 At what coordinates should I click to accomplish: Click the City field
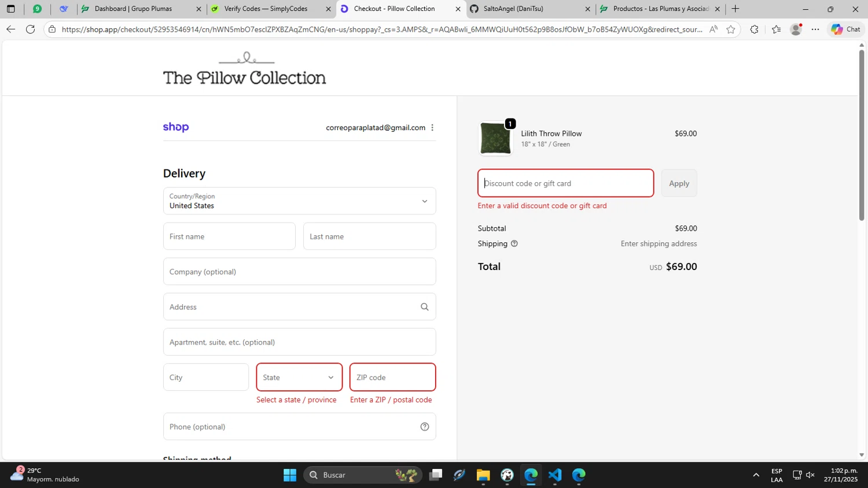tap(206, 378)
